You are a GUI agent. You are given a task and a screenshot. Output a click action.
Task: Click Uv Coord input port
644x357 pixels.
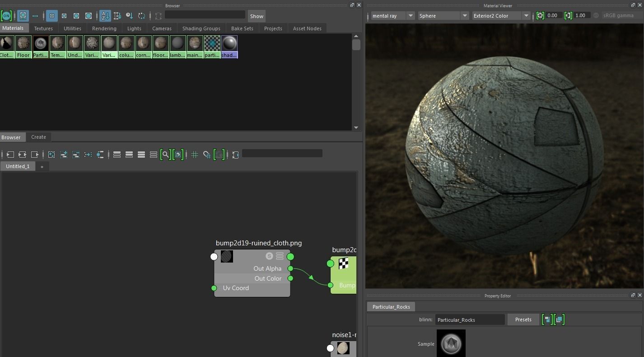(x=214, y=288)
